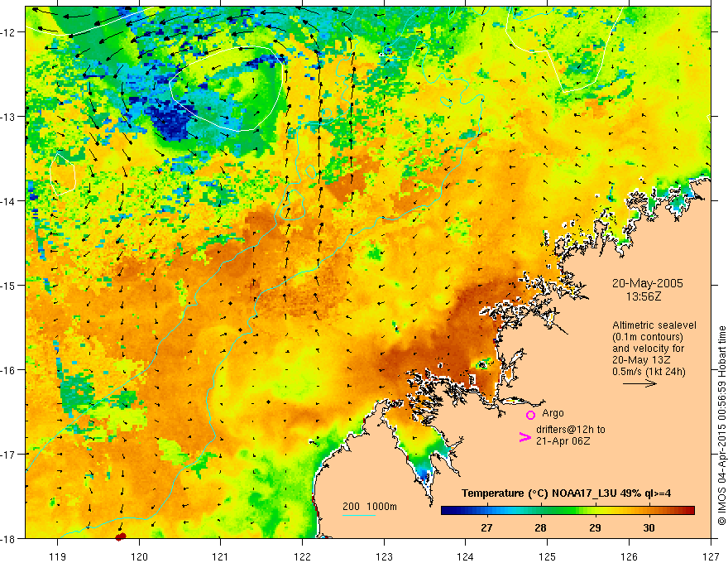This screenshot has height=563, width=728.
Task: Click latitude axis label -14
Action: pyautogui.click(x=9, y=201)
